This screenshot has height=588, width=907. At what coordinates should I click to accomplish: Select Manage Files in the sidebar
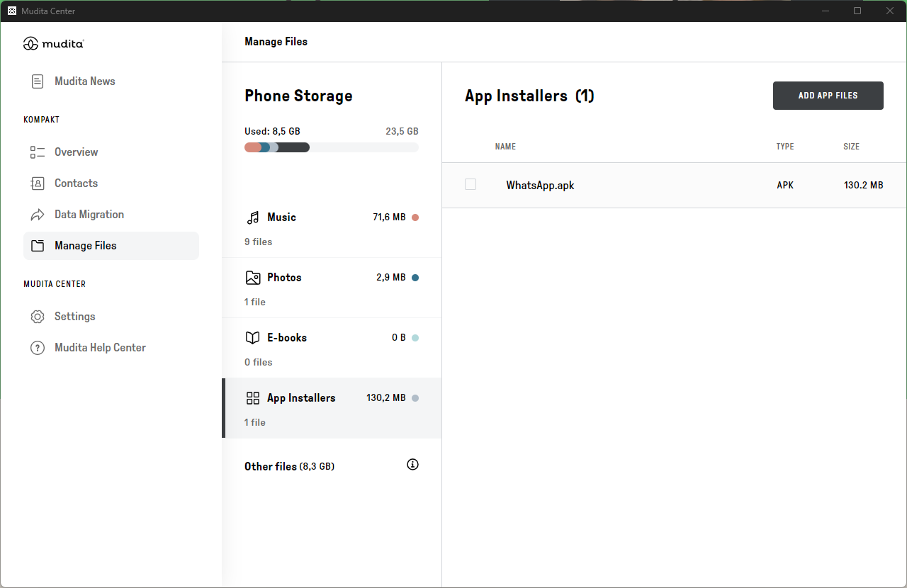(x=111, y=246)
